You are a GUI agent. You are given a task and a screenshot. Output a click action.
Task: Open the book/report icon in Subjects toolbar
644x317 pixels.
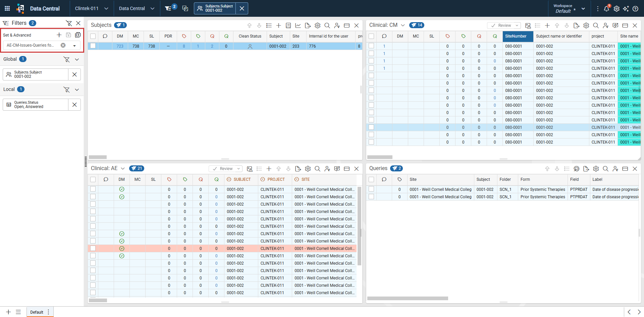[288, 25]
